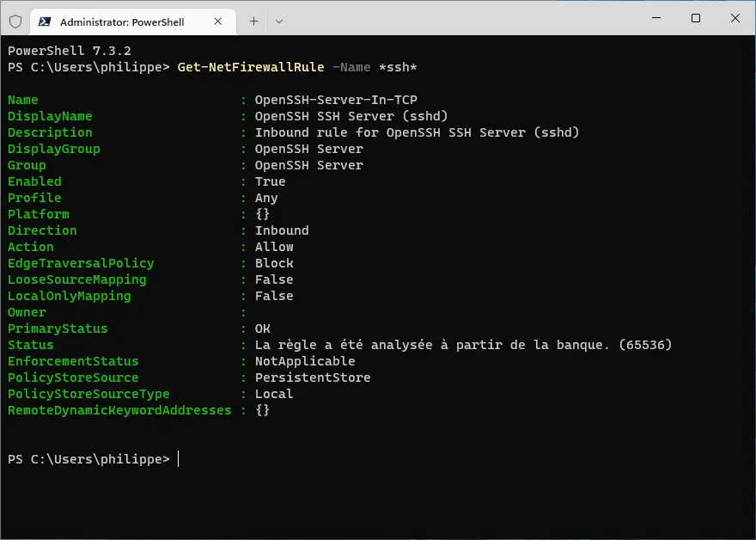
Task: Click the Action value Allow
Action: tap(274, 247)
